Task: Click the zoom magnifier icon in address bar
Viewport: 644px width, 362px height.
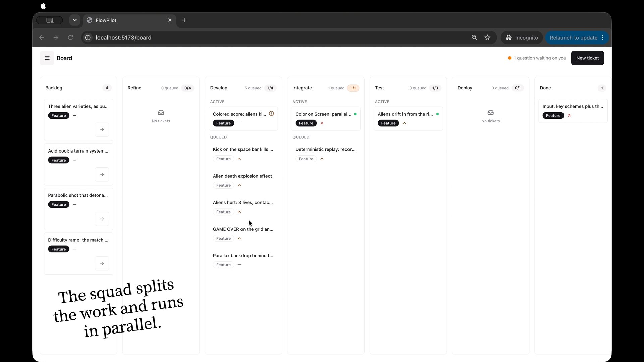Action: point(474,38)
